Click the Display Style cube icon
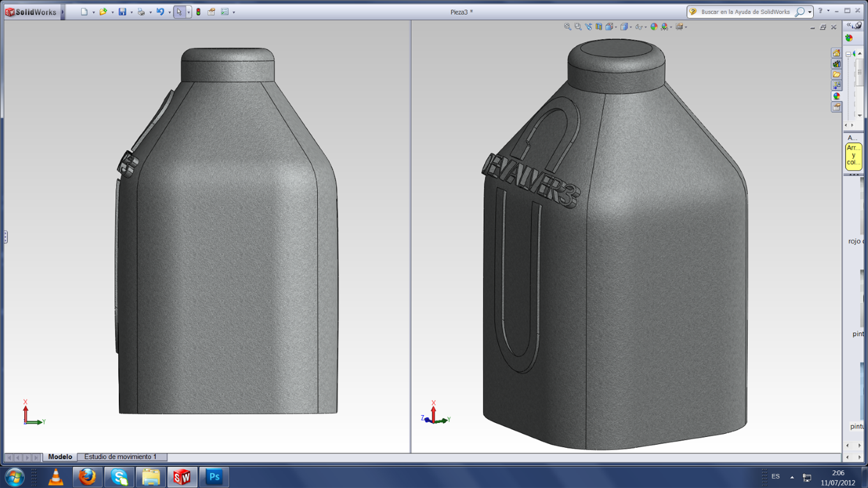 tap(624, 27)
